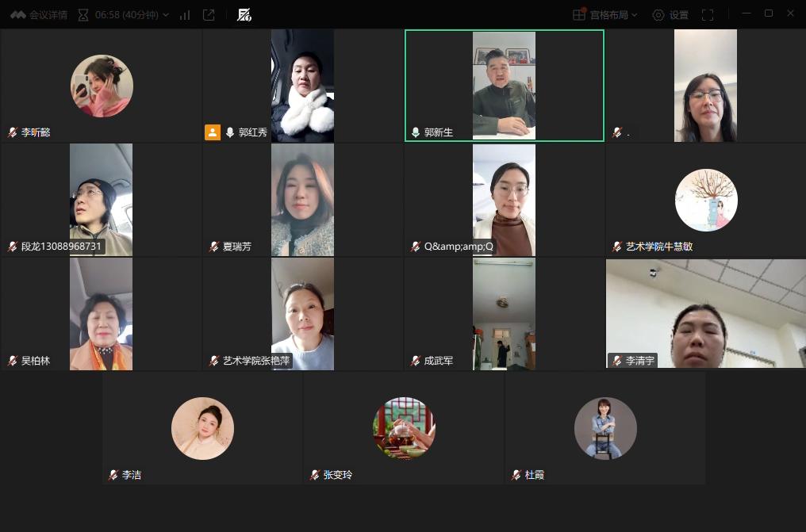The height and width of the screenshot is (532, 806).
Task: Expand the 06:58 meeting timer dropdown
Action: tap(123, 14)
